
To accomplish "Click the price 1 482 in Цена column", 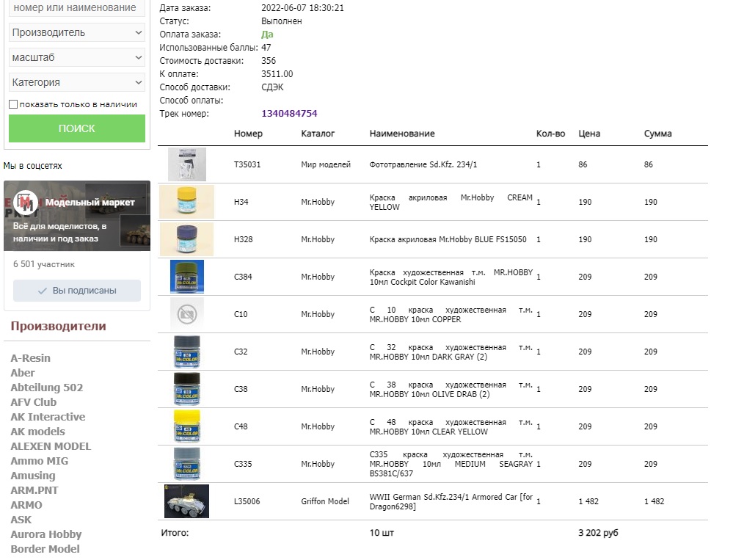I will click(588, 501).
